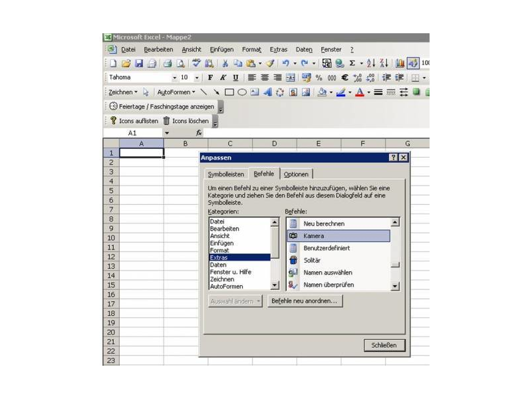Align cell text right
The width and height of the screenshot is (532, 399).
point(277,78)
